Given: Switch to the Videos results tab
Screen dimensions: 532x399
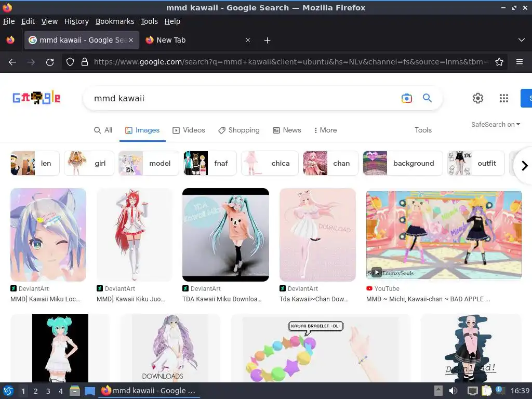Looking at the screenshot, I should pyautogui.click(x=189, y=130).
